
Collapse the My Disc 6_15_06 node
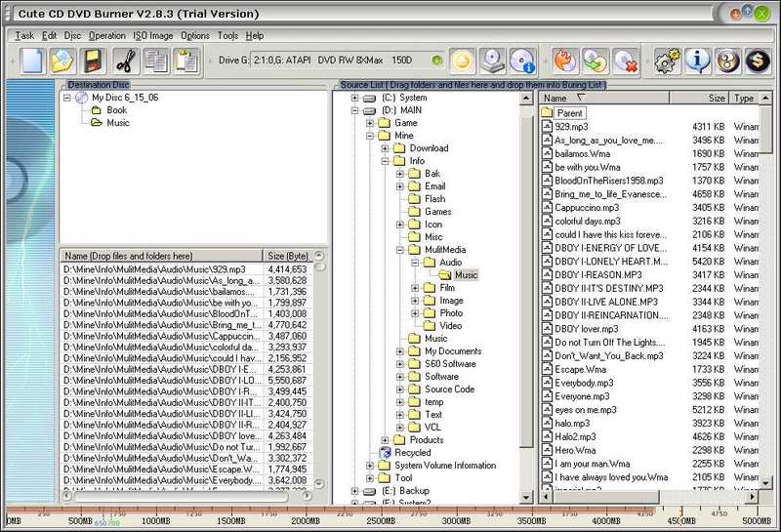(67, 99)
